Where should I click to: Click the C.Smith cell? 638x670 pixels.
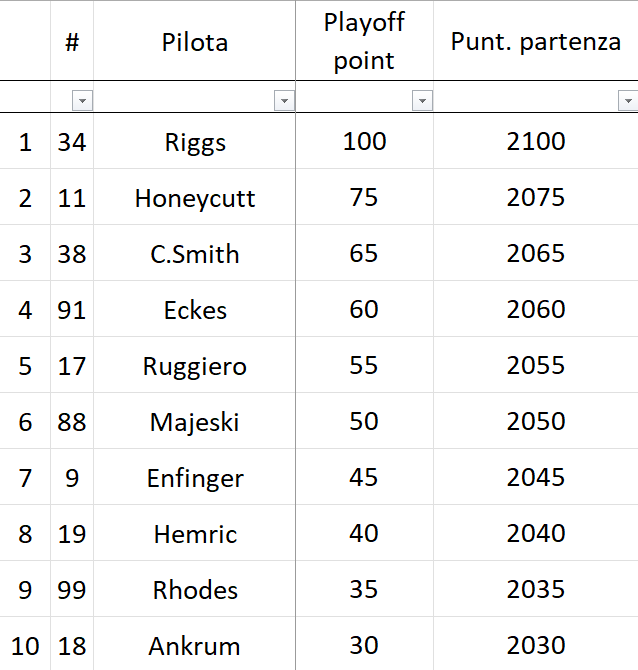[x=194, y=253]
